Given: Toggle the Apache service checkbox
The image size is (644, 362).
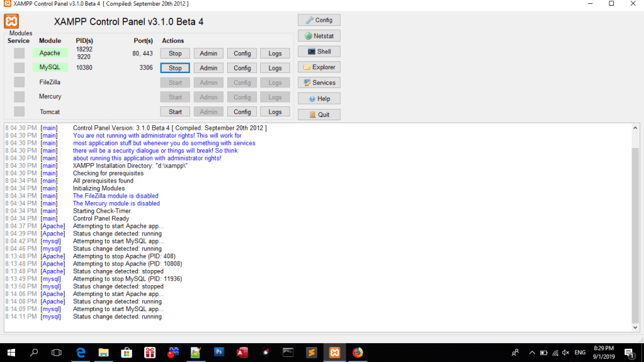Looking at the screenshot, I should pyautogui.click(x=20, y=54).
